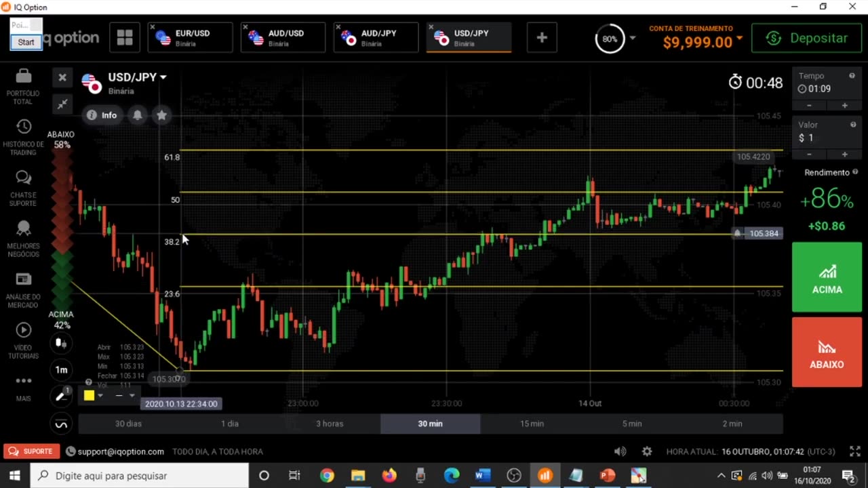Switch to the AUD/USD tab
This screenshot has height=488, width=868.
tap(283, 38)
